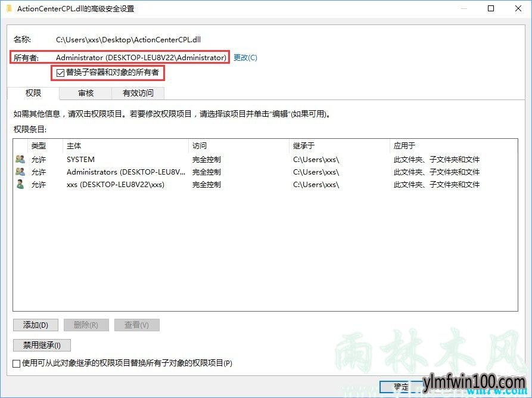Click the owner name Administrator (DESKTOP-LEU8V22\Administrator)
This screenshot has height=398, width=532.
[x=141, y=57]
